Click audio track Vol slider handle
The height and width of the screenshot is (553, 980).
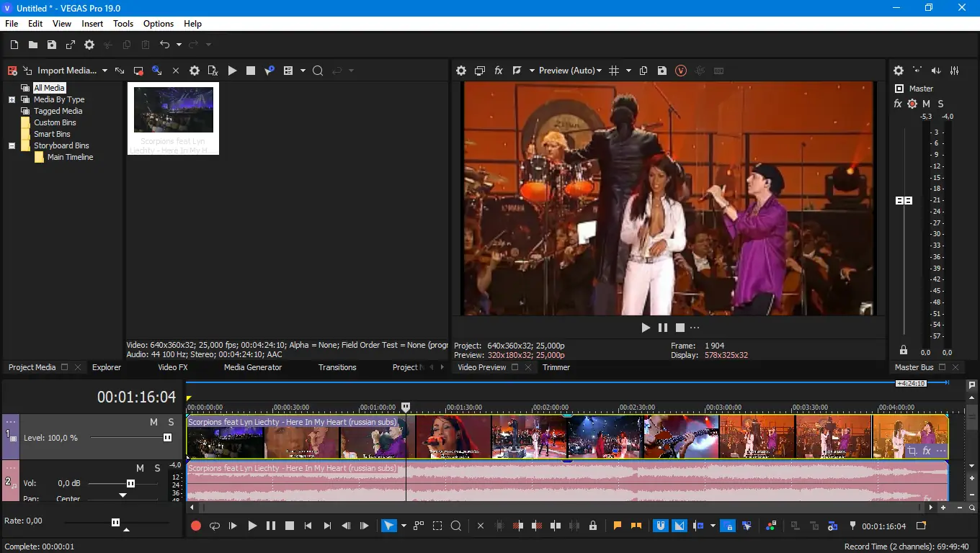click(x=130, y=484)
